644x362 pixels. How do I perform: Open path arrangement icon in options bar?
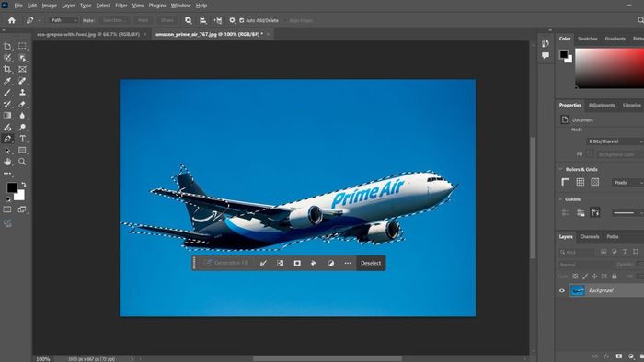click(218, 20)
